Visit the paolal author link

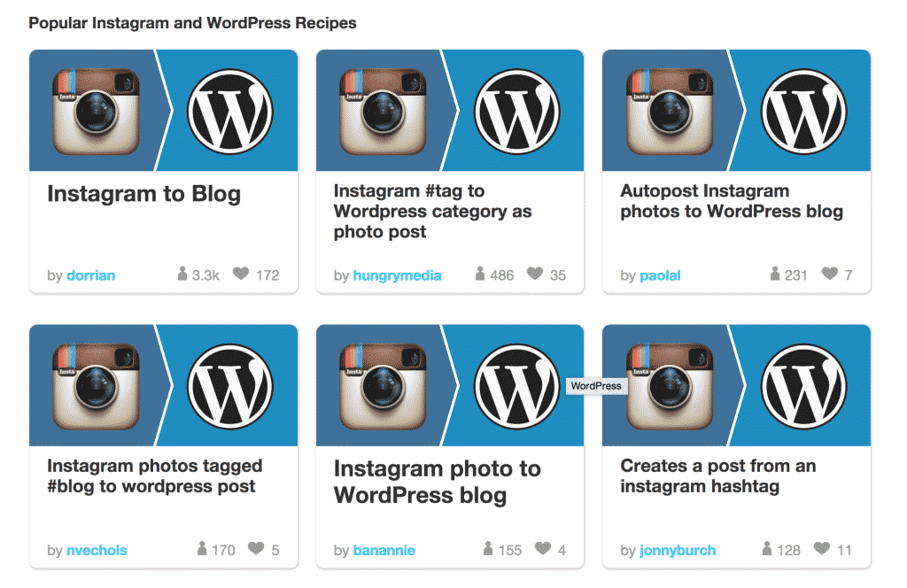tap(660, 275)
